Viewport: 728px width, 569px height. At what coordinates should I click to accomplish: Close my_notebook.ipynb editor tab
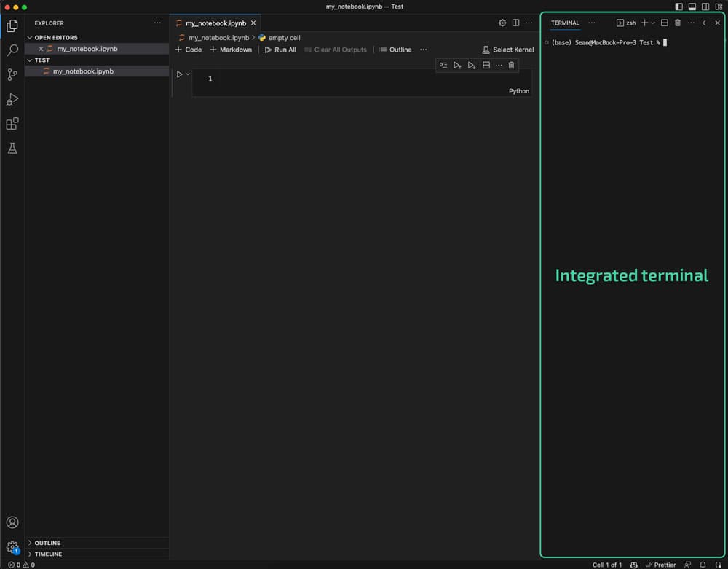click(253, 23)
